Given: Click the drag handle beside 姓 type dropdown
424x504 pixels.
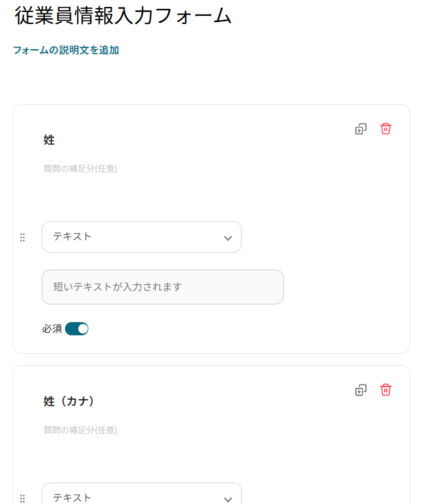Looking at the screenshot, I should click(x=23, y=237).
